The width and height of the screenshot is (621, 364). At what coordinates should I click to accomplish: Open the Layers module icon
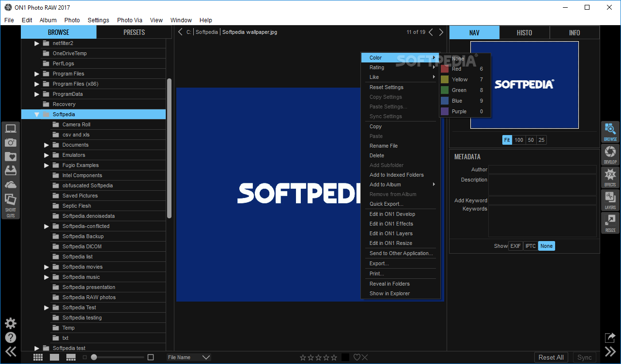610,200
